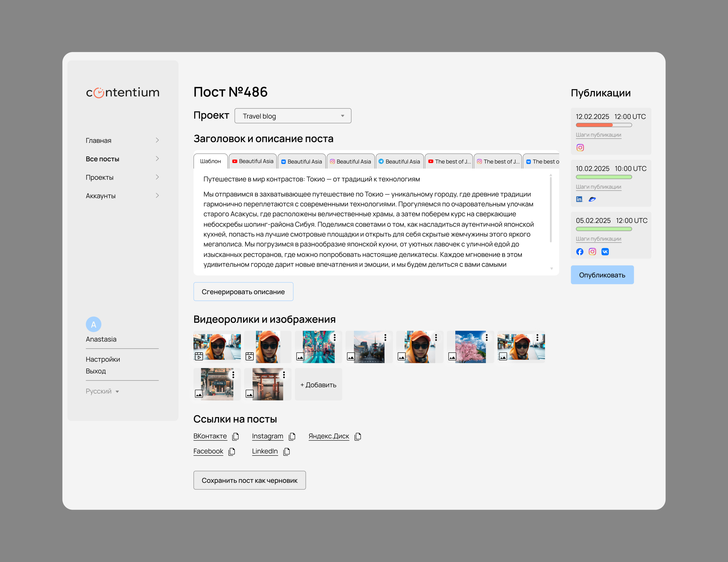Click LinkedIn icon in 10.02.2025 publication
Viewport: 728px width, 562px height.
[579, 199]
